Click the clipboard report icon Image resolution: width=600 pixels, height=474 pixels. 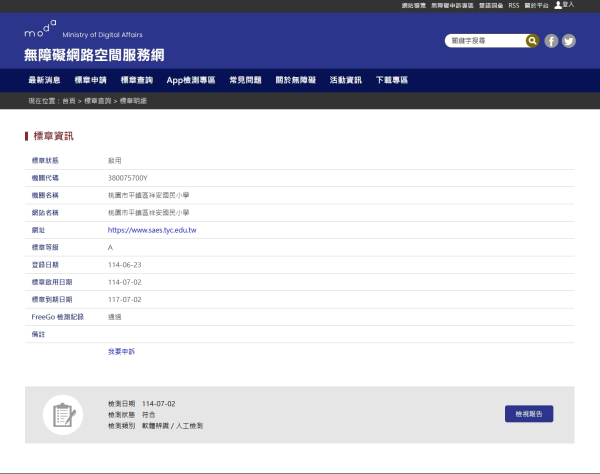(63, 415)
